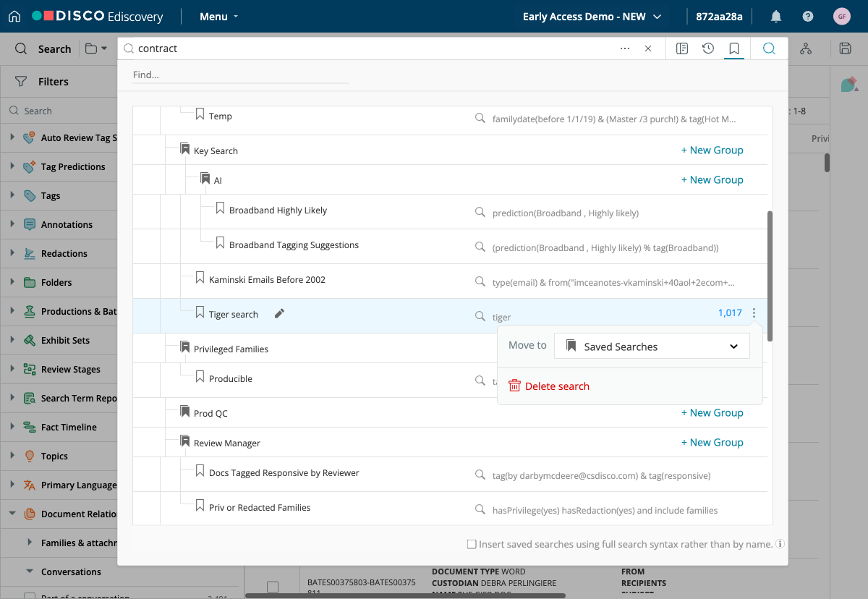868x599 pixels.
Task: Click New Group for Key Search
Action: tap(712, 150)
